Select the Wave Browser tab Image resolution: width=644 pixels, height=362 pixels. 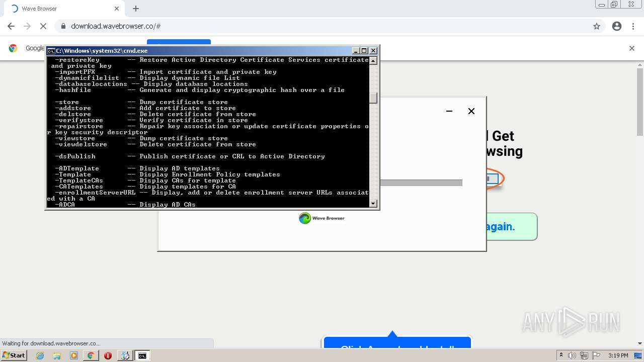(x=64, y=9)
